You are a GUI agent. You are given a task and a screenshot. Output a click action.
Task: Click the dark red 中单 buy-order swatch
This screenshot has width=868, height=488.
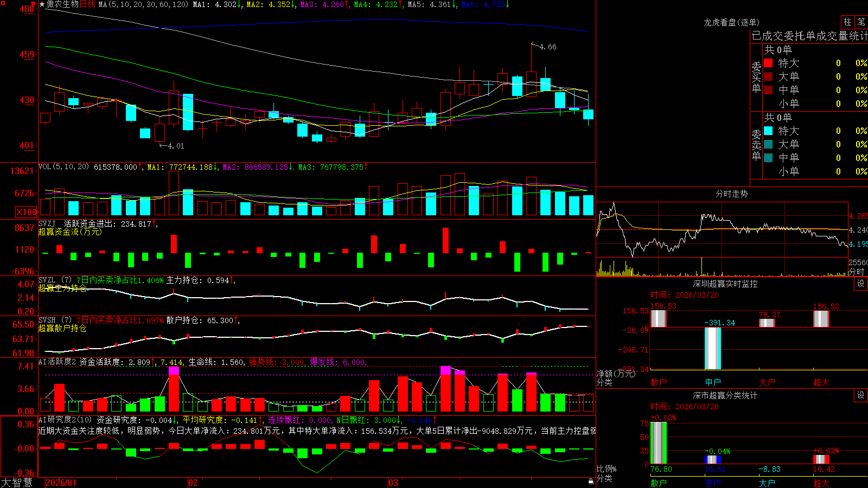(x=768, y=90)
